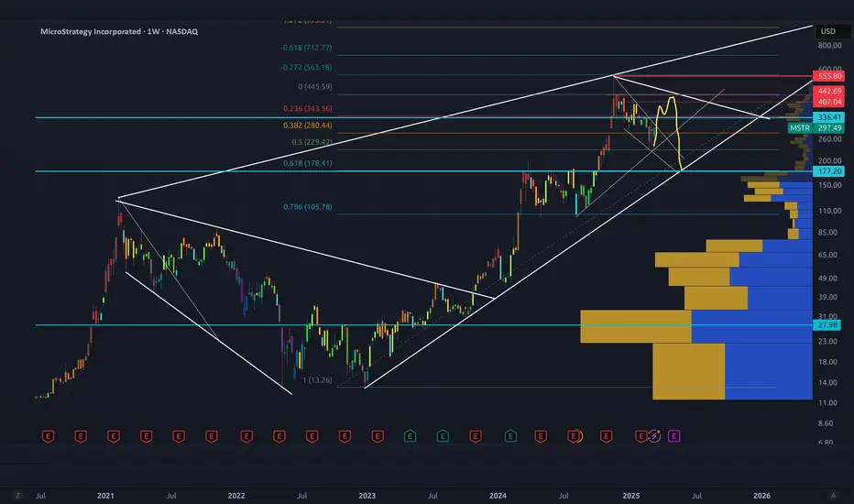Open the first green earnings marker

pyautogui.click(x=411, y=436)
